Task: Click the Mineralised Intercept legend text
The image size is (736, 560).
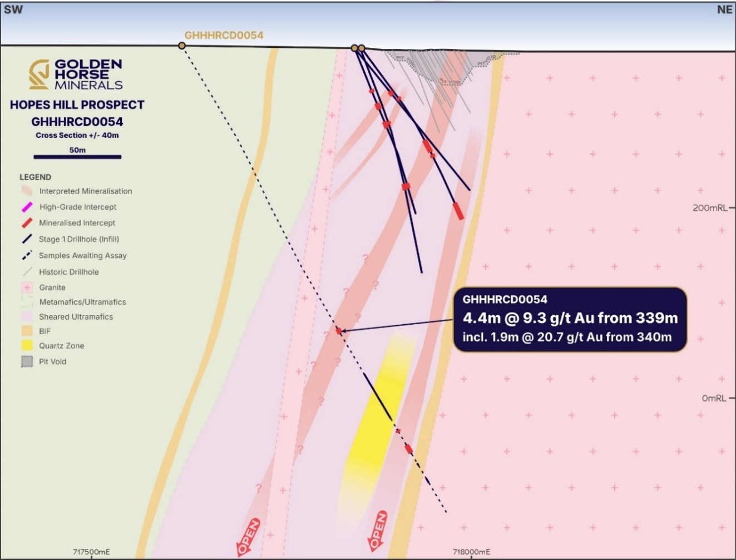Action: click(77, 223)
